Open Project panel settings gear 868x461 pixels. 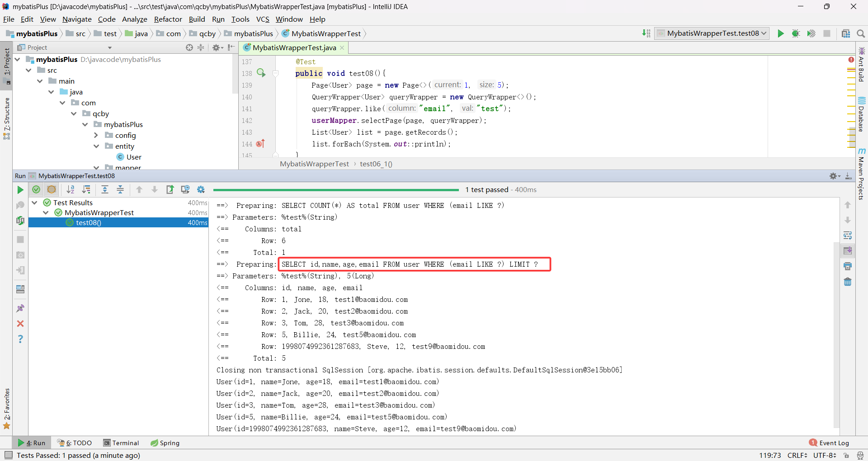point(217,47)
